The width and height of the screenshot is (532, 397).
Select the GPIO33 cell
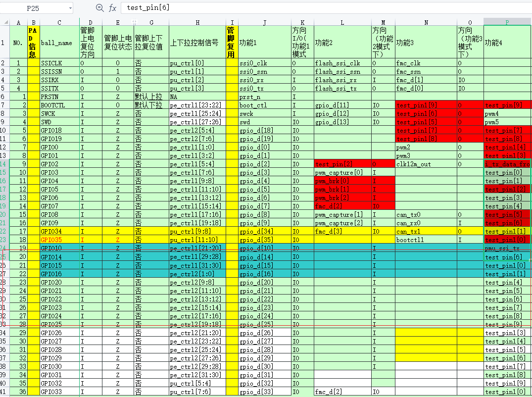pyautogui.click(x=59, y=392)
